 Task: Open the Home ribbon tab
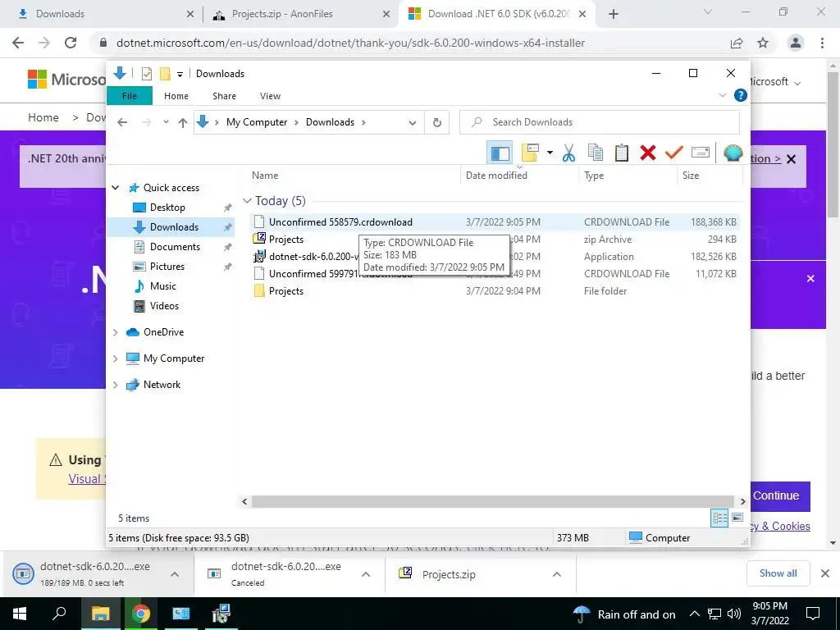click(x=176, y=96)
